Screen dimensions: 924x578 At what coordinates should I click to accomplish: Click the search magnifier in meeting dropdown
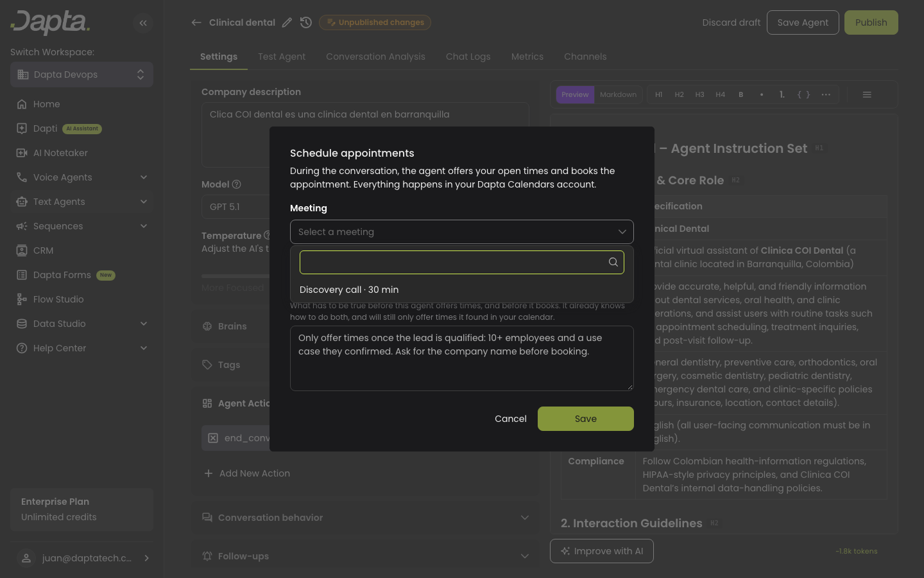(613, 262)
